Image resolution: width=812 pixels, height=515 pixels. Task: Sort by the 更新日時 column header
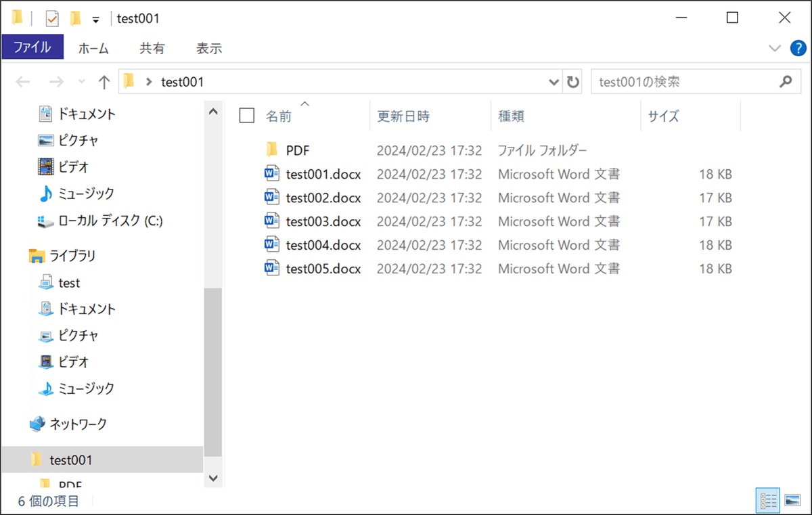click(403, 116)
